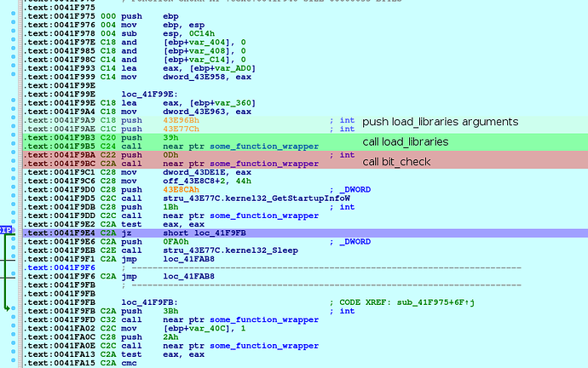Follow some_function_wrapper call at 0041F9B5
588x368 pixels.
pyautogui.click(x=264, y=146)
